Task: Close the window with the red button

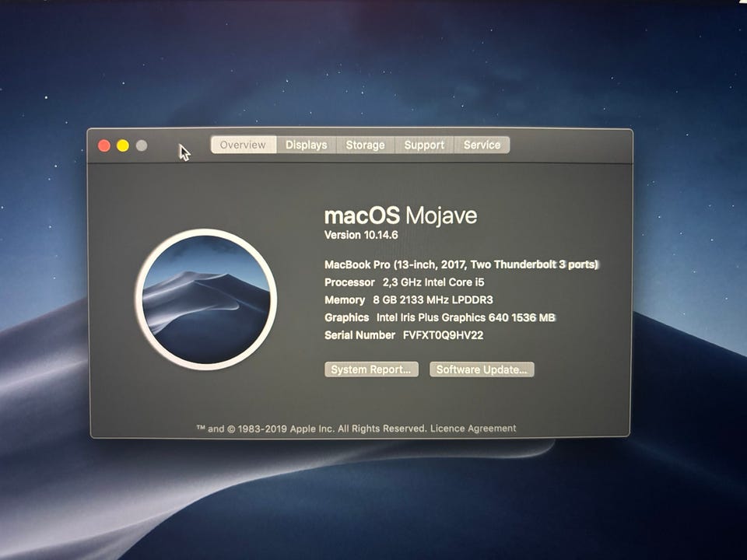Action: pyautogui.click(x=103, y=145)
